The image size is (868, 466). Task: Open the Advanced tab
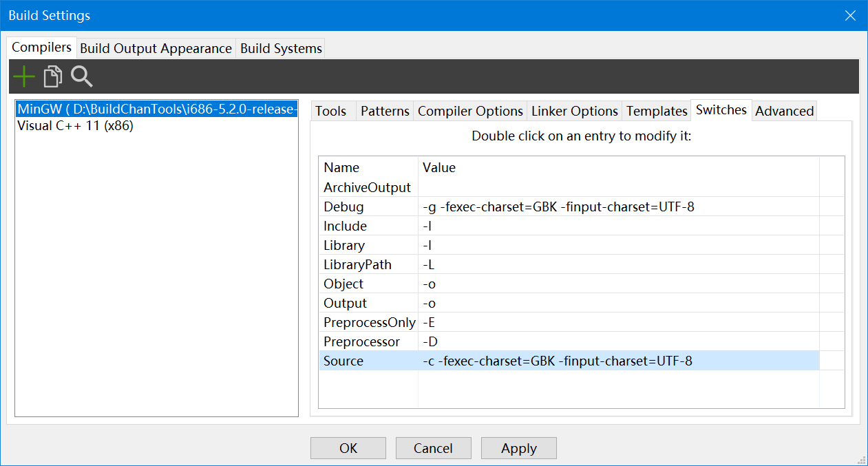tap(785, 111)
